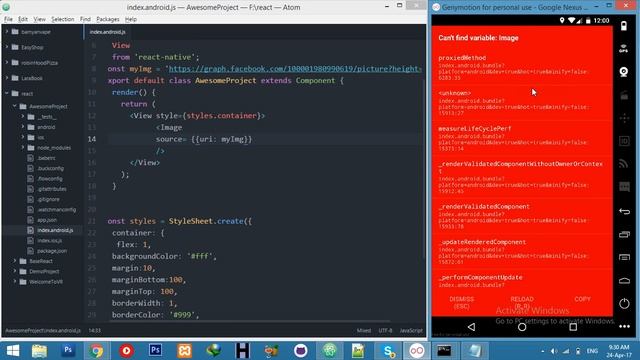Image resolution: width=640 pixels, height=360 pixels.
Task: Click the Genymotion taskbar icon
Action: pos(416,351)
